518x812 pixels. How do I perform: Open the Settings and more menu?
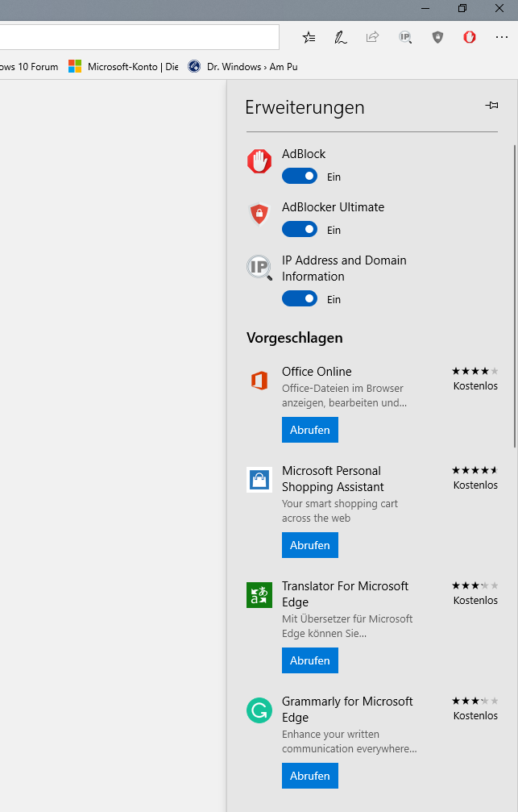click(501, 37)
